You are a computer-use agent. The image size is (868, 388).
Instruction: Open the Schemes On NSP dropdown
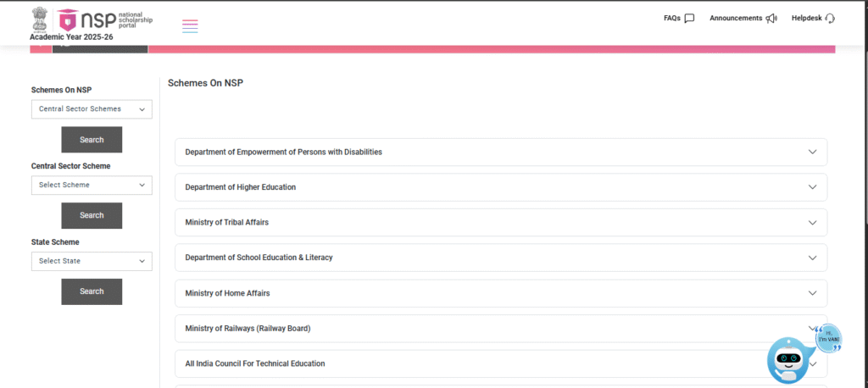coord(92,109)
